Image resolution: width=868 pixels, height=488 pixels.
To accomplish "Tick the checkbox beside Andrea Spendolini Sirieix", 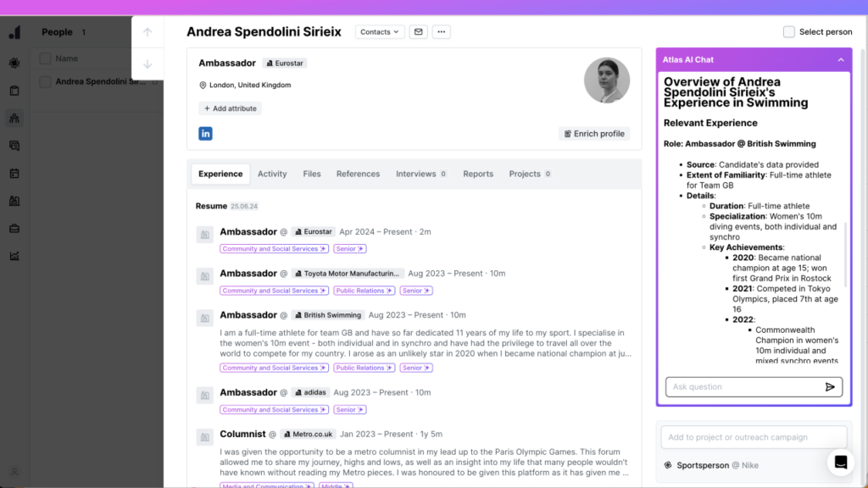I will click(45, 81).
